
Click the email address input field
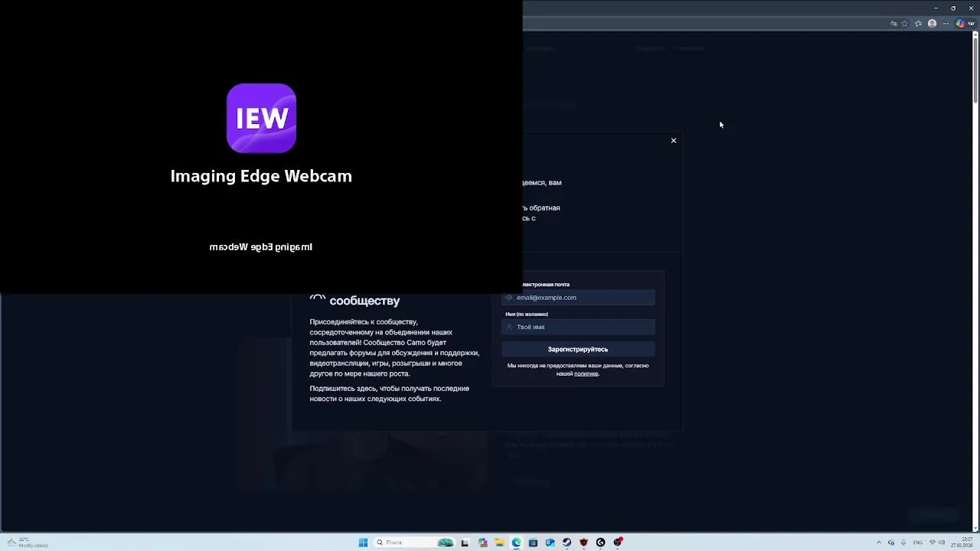[x=578, y=298]
